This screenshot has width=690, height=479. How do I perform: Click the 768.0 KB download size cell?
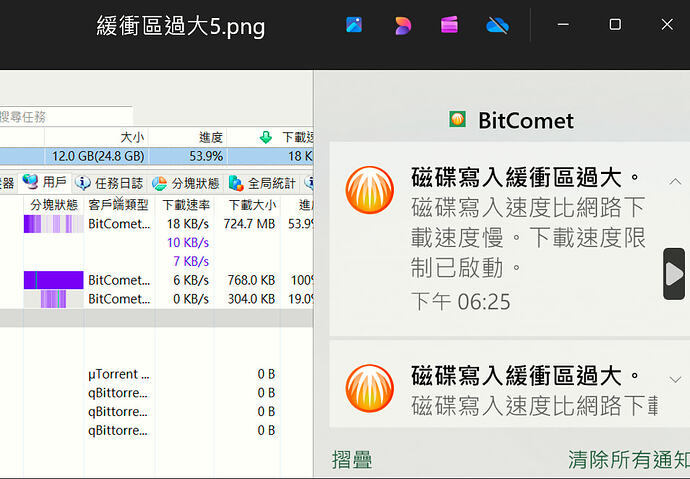[x=251, y=280]
